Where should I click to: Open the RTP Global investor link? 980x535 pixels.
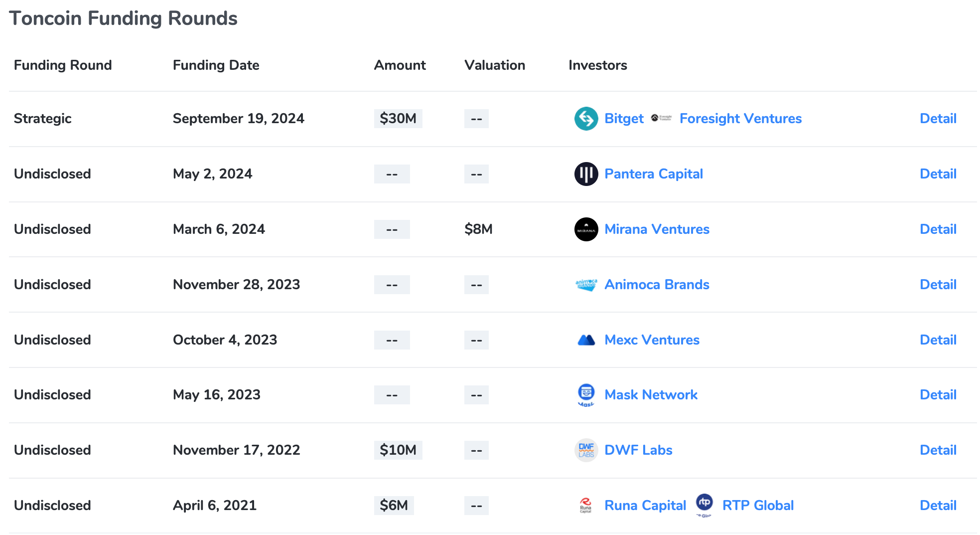tap(757, 506)
